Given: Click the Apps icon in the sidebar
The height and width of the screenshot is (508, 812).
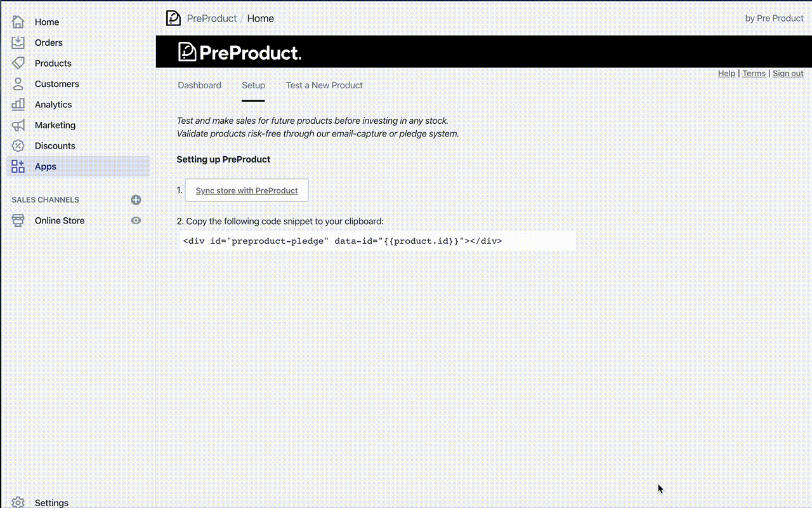Looking at the screenshot, I should tap(18, 166).
